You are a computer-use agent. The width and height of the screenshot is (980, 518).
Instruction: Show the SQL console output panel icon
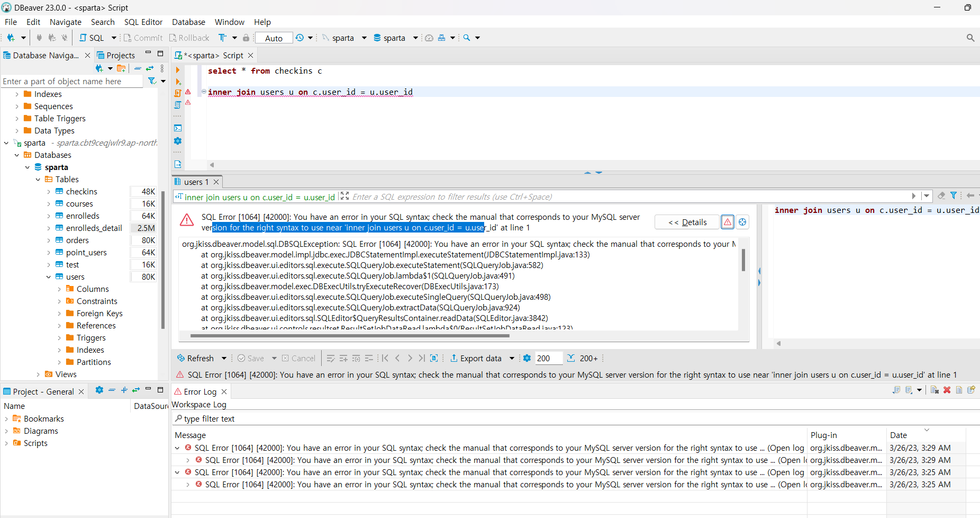178,128
